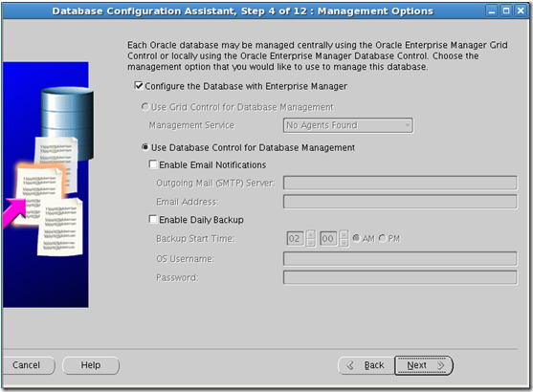Proceed with the Next button

click(x=424, y=365)
